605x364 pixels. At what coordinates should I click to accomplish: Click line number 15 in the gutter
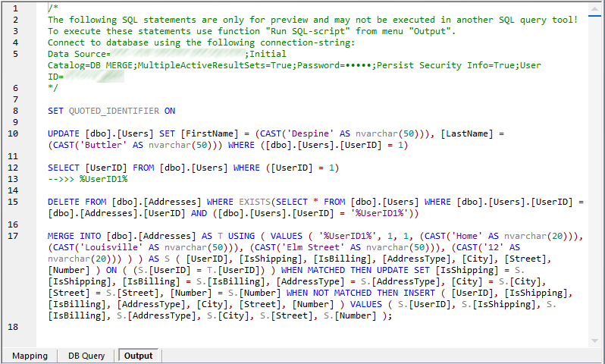tap(15, 202)
